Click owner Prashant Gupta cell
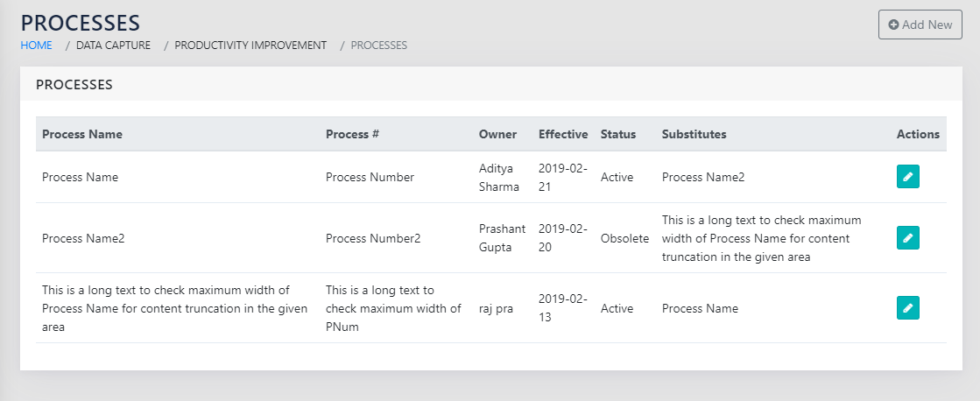This screenshot has width=980, height=401. pyautogui.click(x=502, y=238)
